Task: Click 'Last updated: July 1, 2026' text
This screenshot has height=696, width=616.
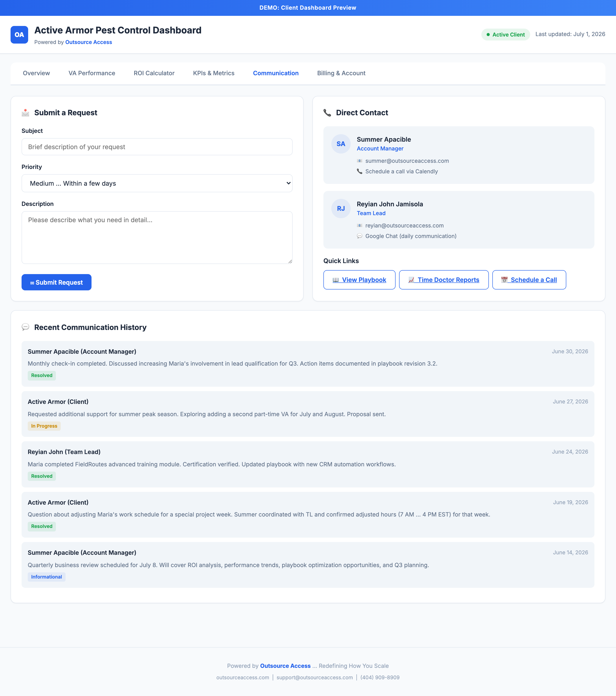Action: click(x=570, y=34)
